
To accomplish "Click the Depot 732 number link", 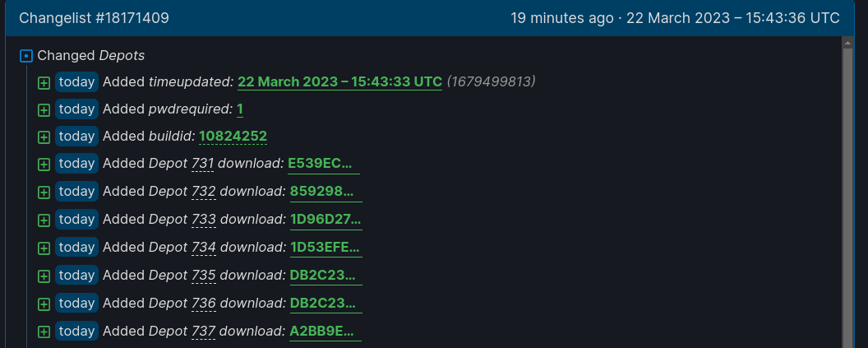I will tap(203, 192).
